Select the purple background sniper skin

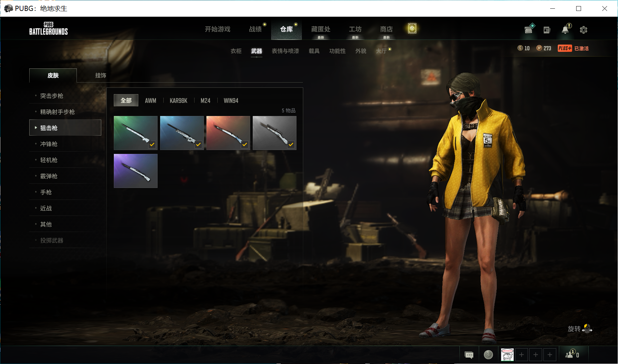pyautogui.click(x=136, y=171)
